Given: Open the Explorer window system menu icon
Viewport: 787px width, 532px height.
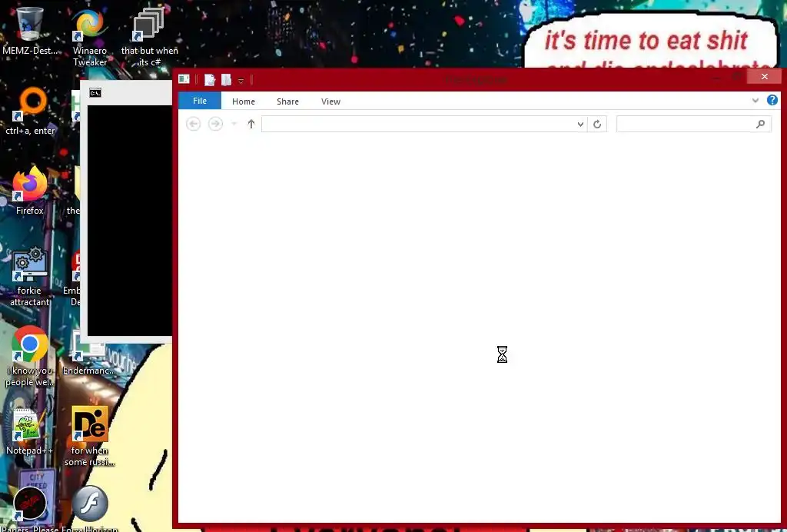Looking at the screenshot, I should point(184,79).
